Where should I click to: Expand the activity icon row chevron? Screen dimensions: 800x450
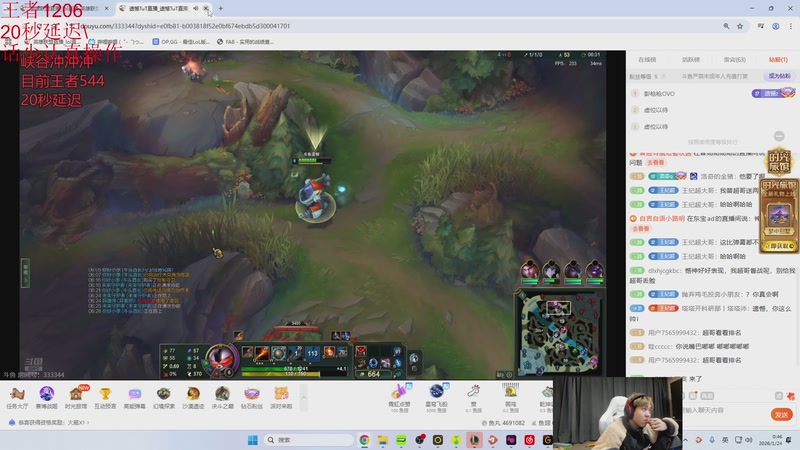pos(304,397)
